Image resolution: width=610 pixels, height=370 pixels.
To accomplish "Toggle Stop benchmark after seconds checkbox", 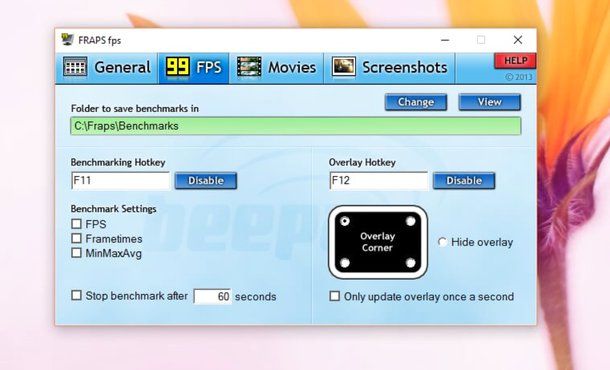I will pos(76,295).
